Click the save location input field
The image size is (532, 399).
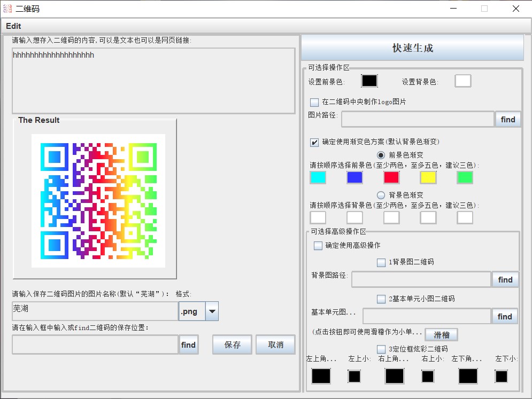pyautogui.click(x=95, y=345)
